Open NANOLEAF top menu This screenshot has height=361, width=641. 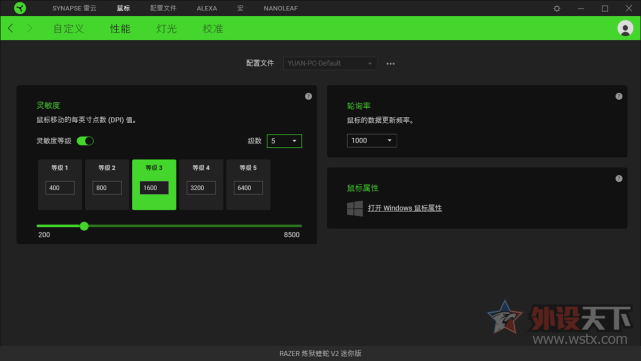280,8
